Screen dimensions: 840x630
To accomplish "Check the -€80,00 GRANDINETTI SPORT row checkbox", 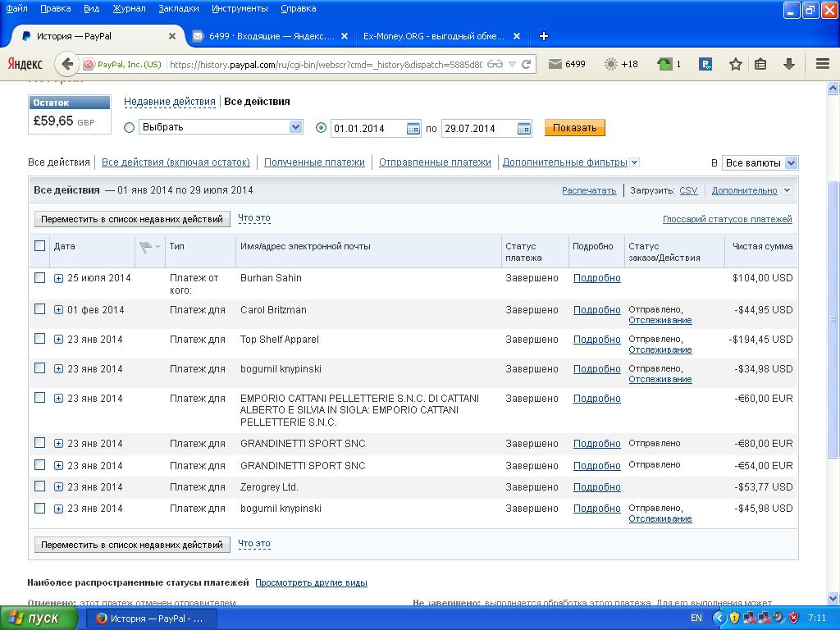I will 39,443.
